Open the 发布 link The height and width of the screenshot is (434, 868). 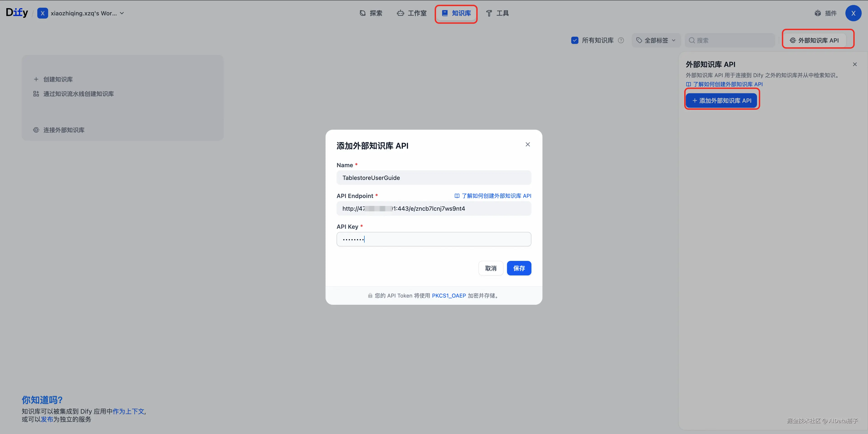(x=47, y=420)
